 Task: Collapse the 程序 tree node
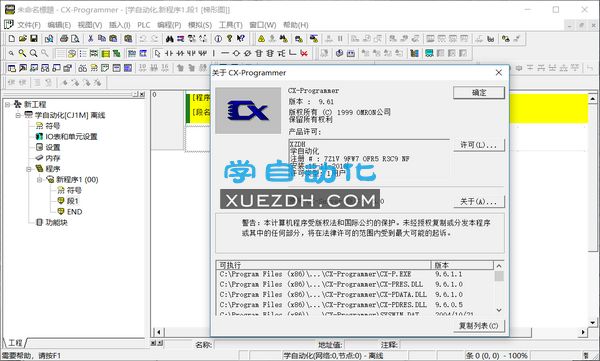(29, 169)
